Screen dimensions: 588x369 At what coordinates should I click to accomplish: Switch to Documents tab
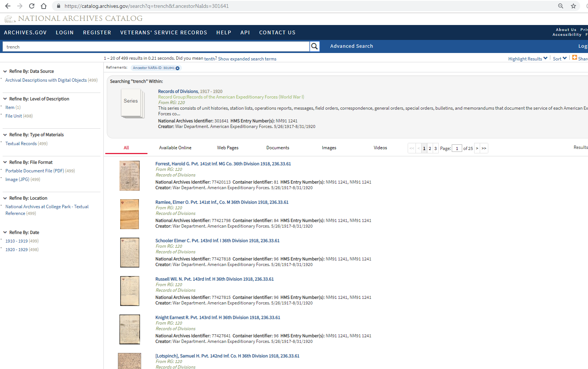pyautogui.click(x=278, y=148)
